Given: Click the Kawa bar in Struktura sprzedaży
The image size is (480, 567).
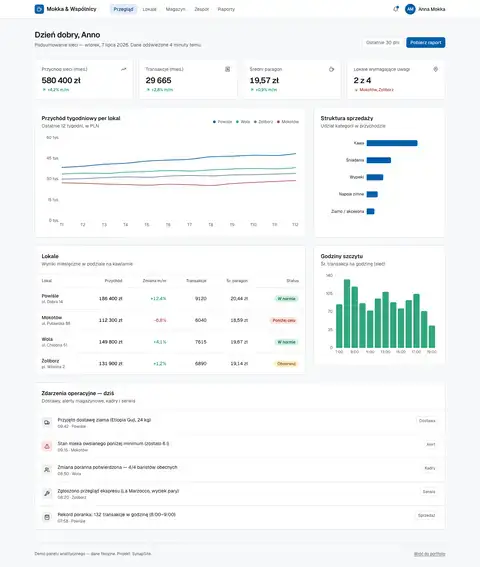Looking at the screenshot, I should pyautogui.click(x=392, y=143).
